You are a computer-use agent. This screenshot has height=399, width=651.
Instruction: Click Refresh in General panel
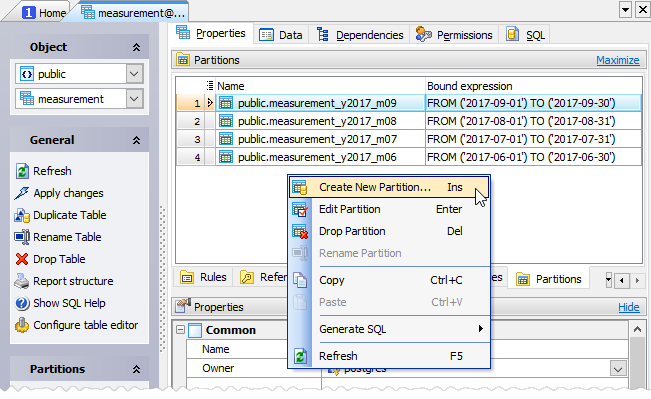(52, 171)
